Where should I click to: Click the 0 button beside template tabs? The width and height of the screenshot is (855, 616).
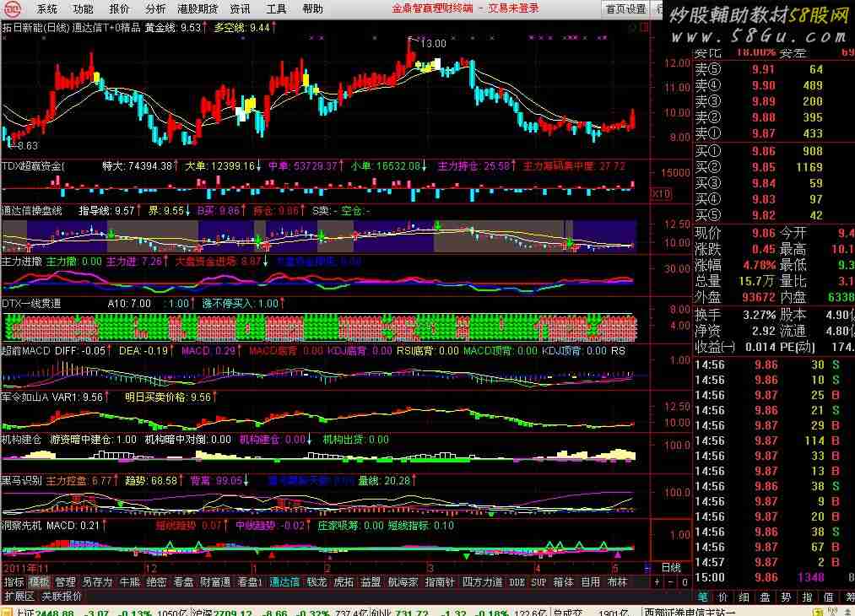(x=685, y=582)
